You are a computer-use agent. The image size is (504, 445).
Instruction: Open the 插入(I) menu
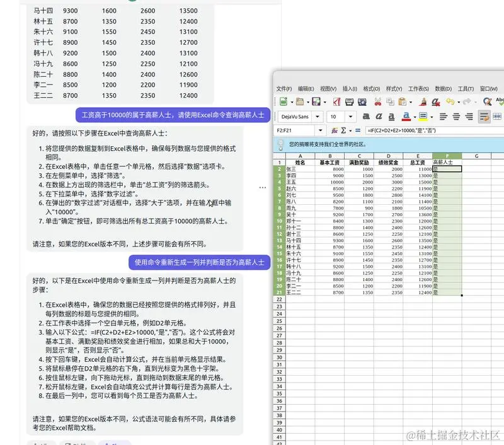coord(350,89)
